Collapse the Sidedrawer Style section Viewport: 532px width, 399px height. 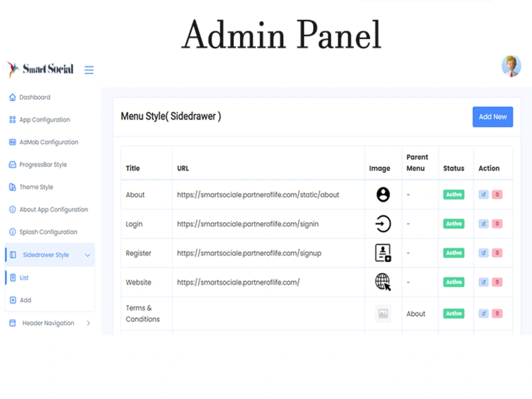click(88, 255)
